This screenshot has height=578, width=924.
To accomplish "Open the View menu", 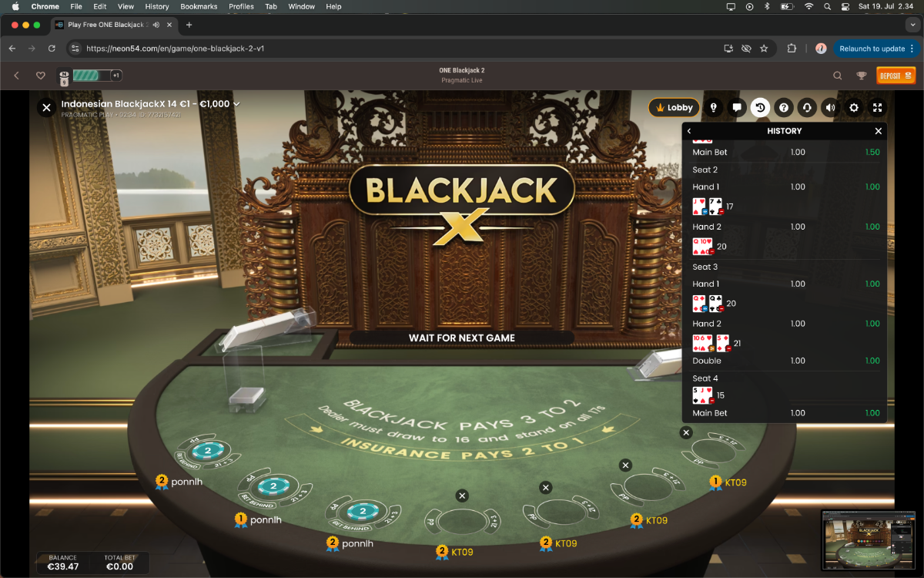I will (x=126, y=6).
